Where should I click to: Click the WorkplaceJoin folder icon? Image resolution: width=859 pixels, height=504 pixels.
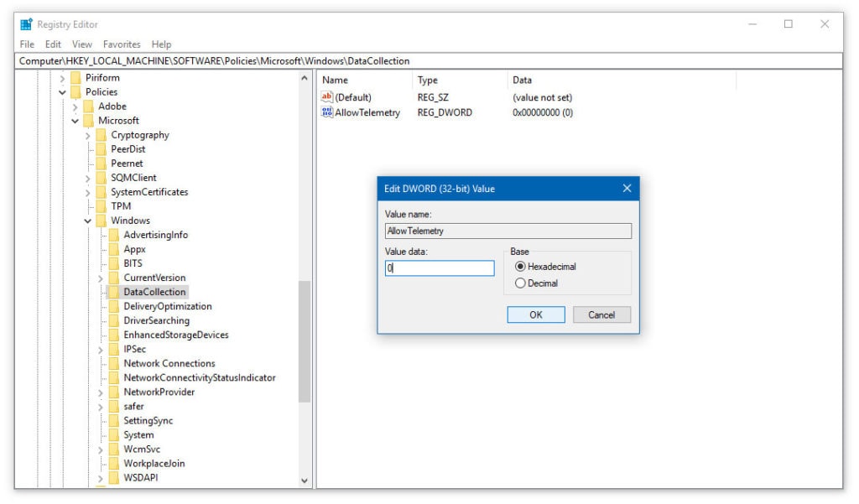(114, 464)
